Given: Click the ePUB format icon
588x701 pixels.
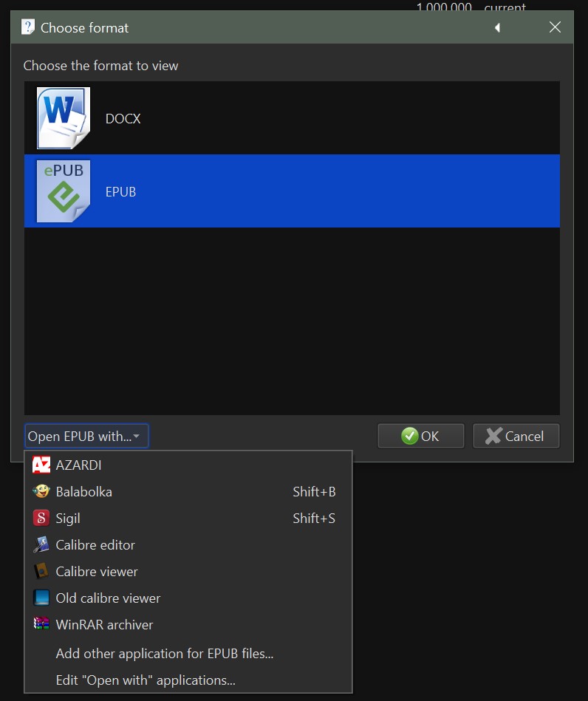Looking at the screenshot, I should click(x=64, y=191).
